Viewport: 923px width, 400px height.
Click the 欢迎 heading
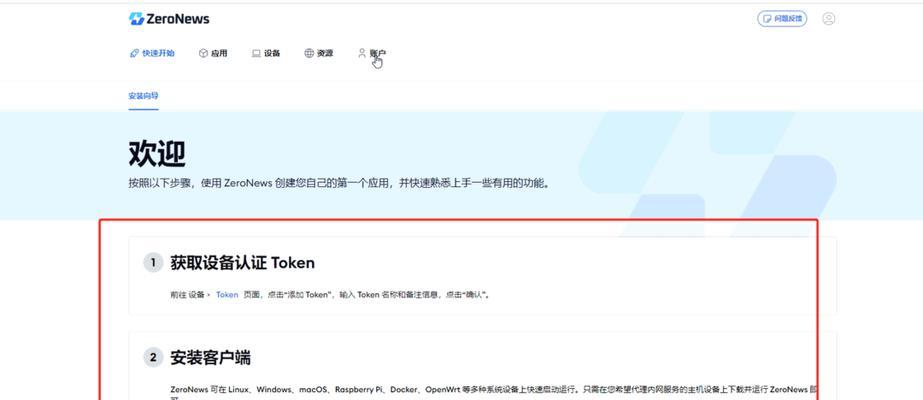[157, 154]
